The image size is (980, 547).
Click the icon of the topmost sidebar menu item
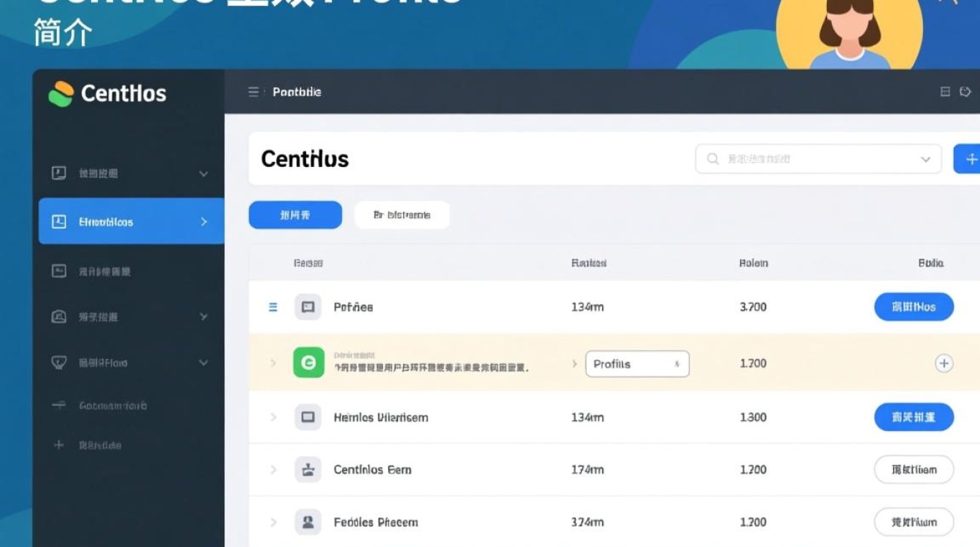pos(59,174)
